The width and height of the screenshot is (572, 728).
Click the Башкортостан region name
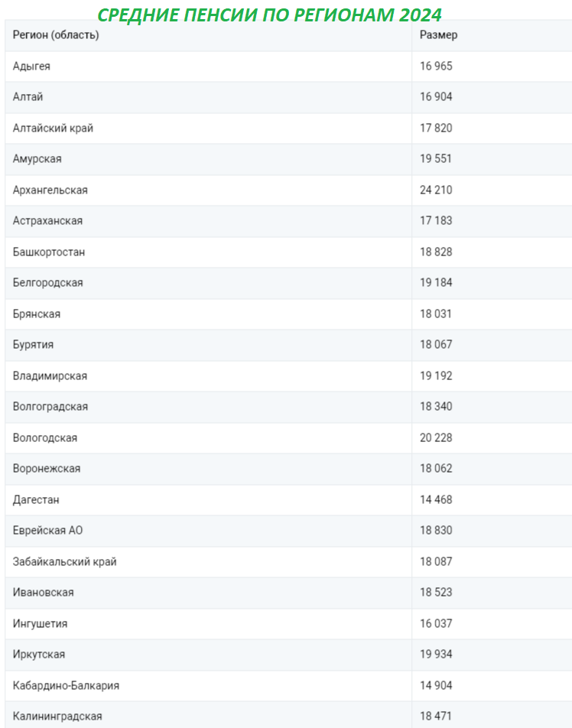coord(49,252)
